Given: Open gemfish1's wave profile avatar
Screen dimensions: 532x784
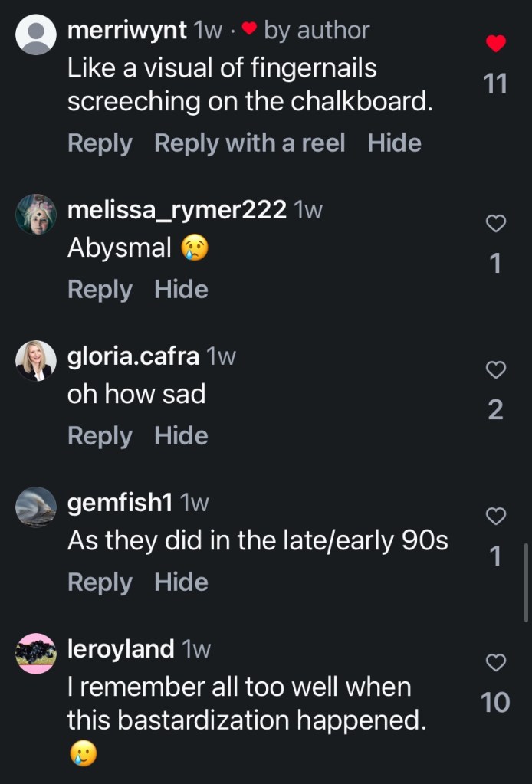Looking at the screenshot, I should (x=36, y=507).
